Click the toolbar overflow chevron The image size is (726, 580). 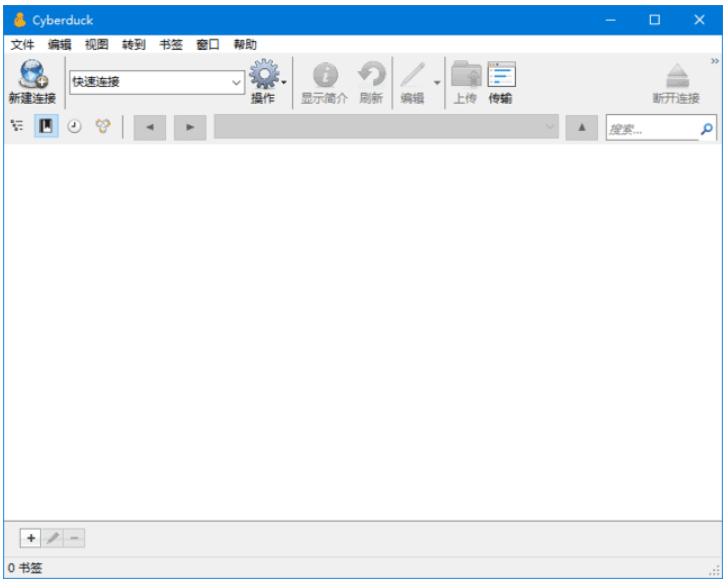715,61
